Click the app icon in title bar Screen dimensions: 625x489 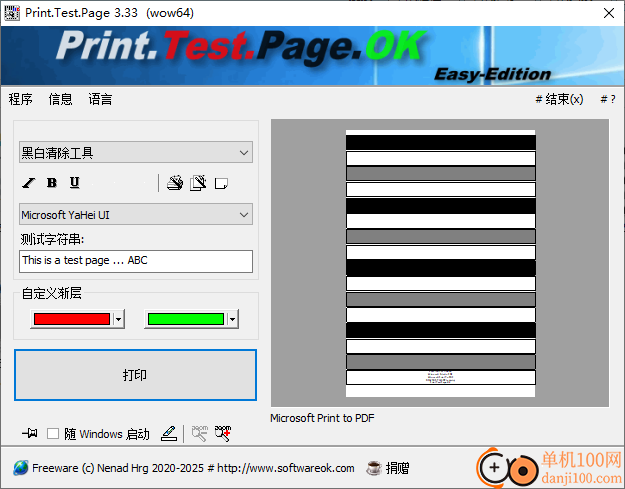pyautogui.click(x=12, y=13)
